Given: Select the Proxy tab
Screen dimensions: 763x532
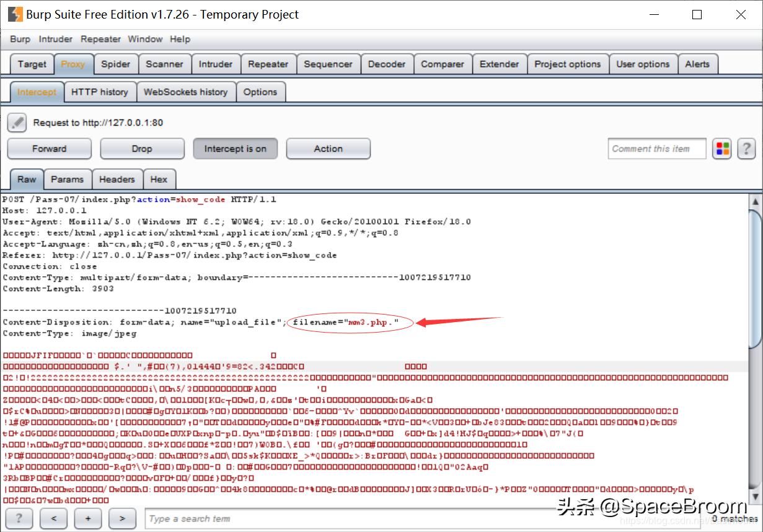Looking at the screenshot, I should coord(73,64).
